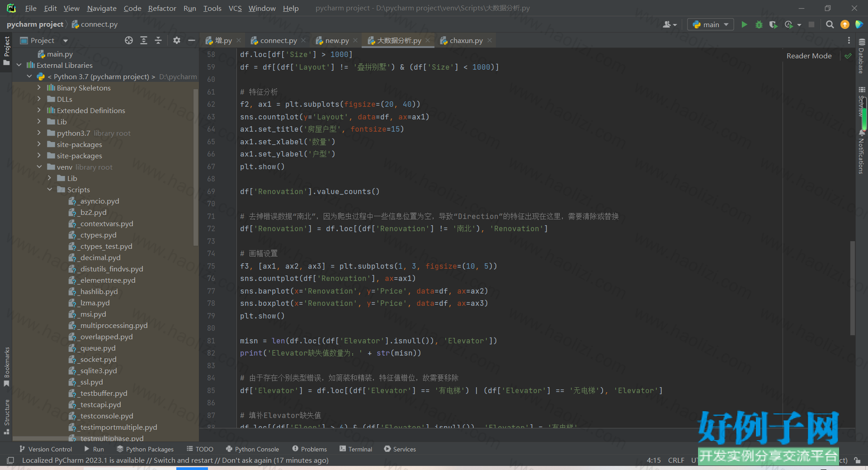Open the Structure tool window
Image resolution: width=868 pixels, height=470 pixels.
(x=6, y=417)
